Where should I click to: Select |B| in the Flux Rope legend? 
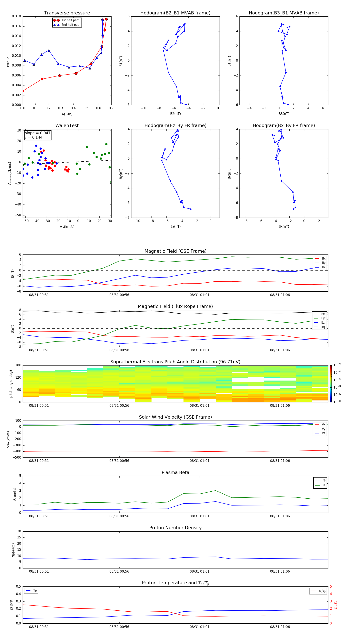click(320, 327)
